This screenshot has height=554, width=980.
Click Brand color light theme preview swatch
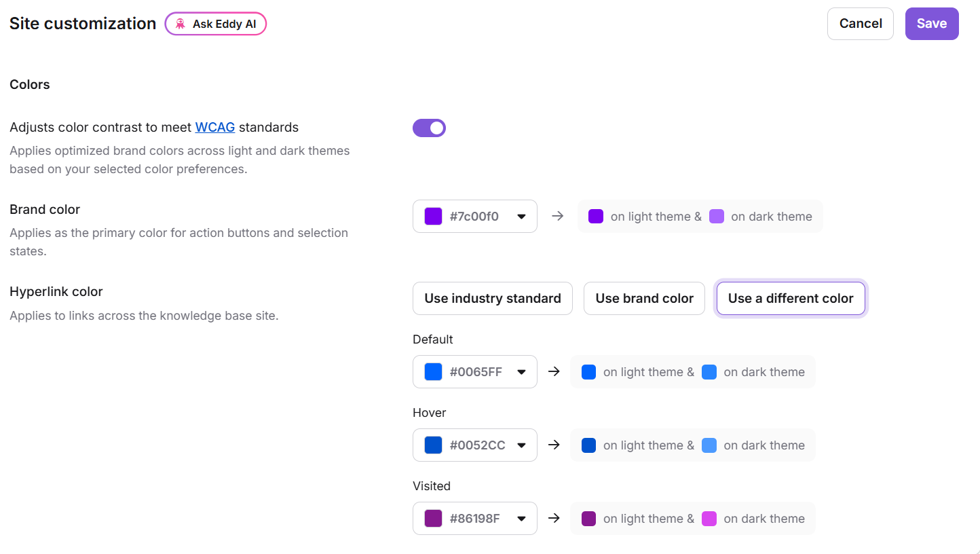(x=596, y=217)
